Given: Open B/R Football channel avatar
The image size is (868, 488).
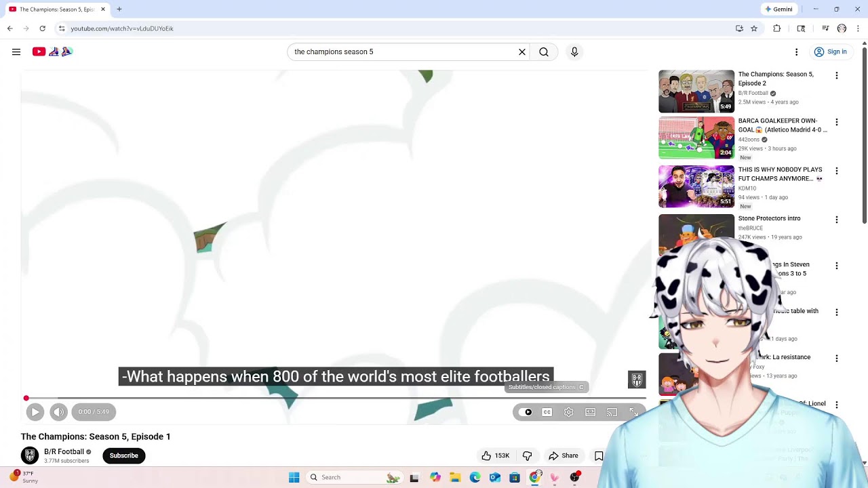Looking at the screenshot, I should (x=29, y=455).
